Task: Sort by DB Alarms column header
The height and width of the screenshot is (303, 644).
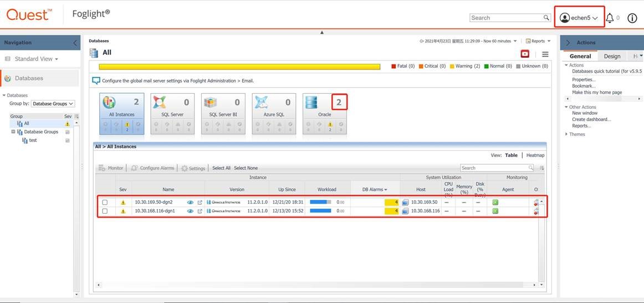Action: [x=375, y=190]
